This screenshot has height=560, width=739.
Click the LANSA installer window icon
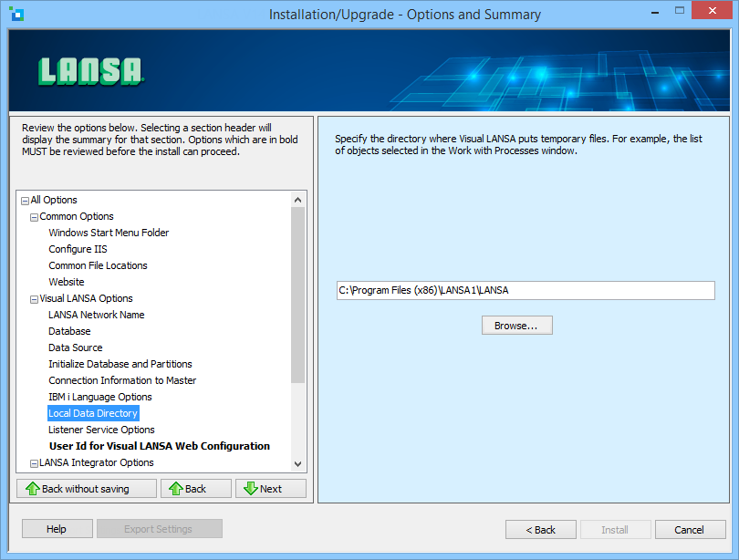point(16,14)
